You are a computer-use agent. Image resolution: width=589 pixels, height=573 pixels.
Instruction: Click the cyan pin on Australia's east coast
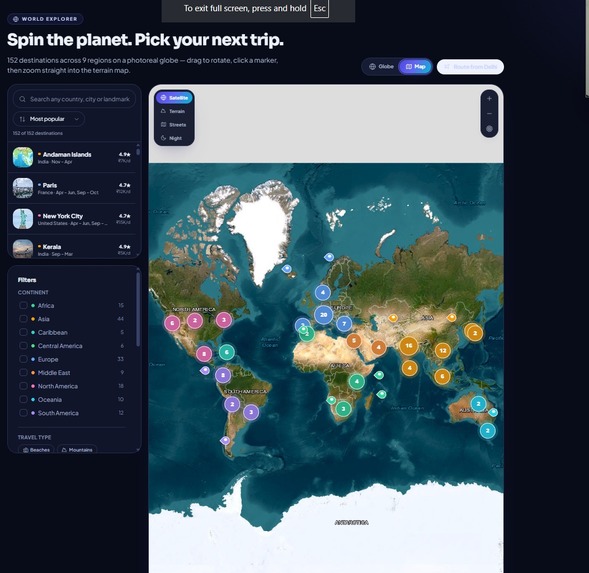point(493,412)
